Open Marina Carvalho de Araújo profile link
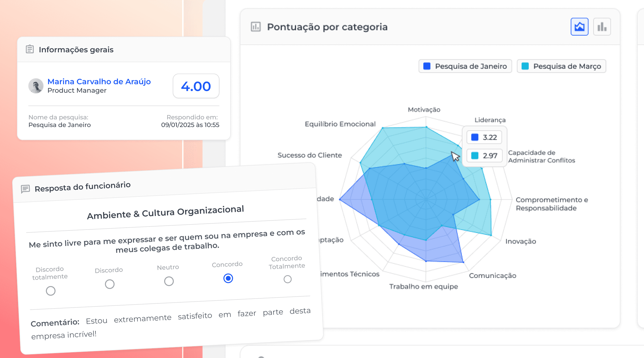 (x=99, y=81)
